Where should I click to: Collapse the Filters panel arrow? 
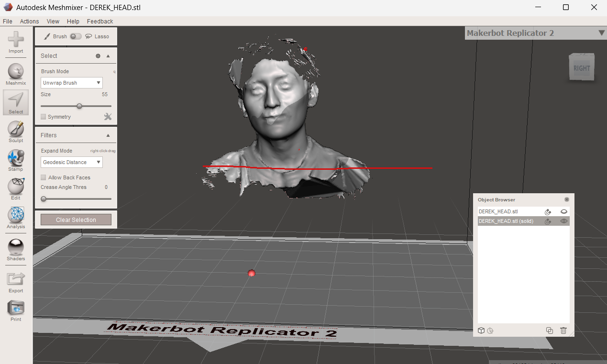coord(108,135)
